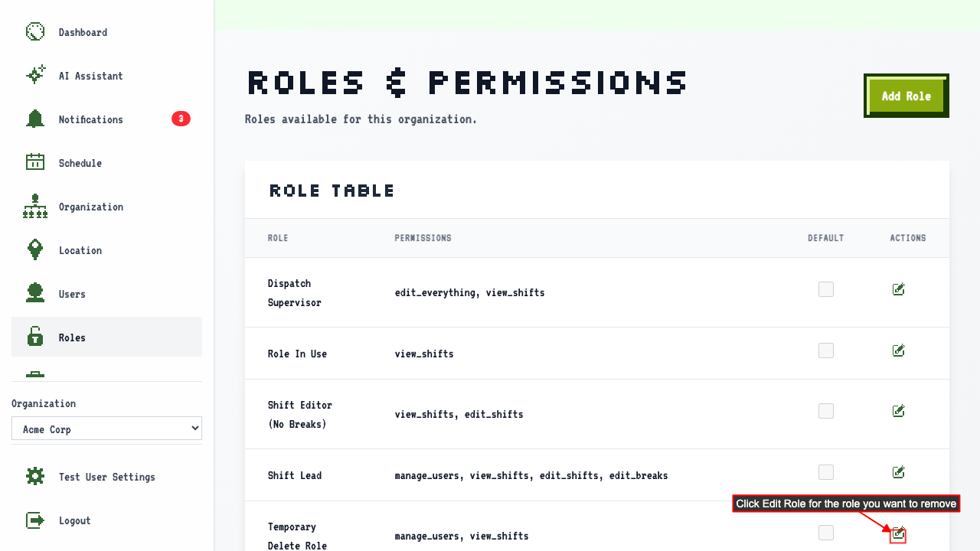980x551 pixels.
Task: Click the Location pin icon
Action: pos(35,250)
